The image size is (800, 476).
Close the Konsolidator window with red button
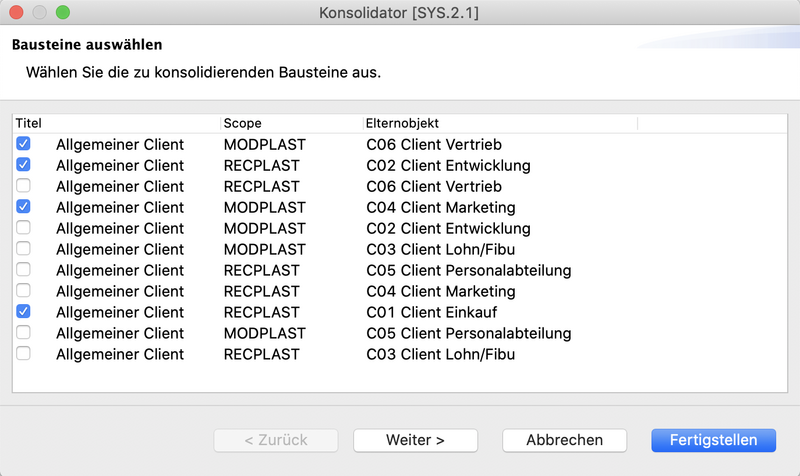tap(16, 12)
